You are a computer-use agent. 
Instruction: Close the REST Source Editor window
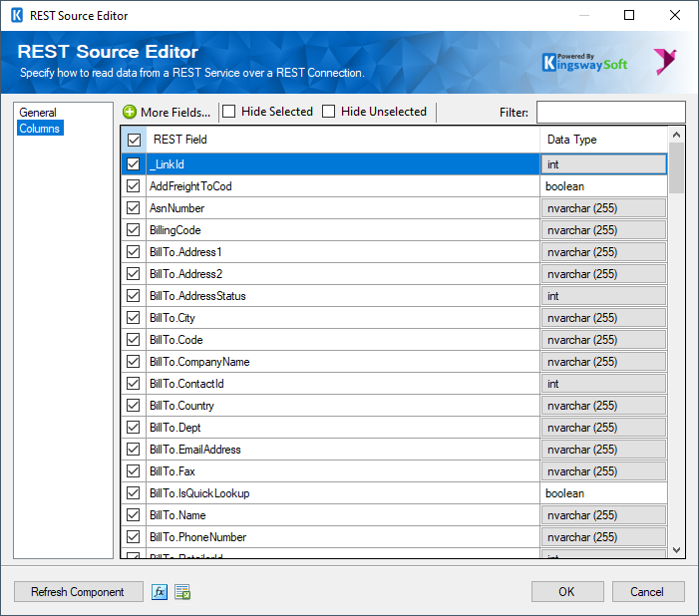[675, 15]
